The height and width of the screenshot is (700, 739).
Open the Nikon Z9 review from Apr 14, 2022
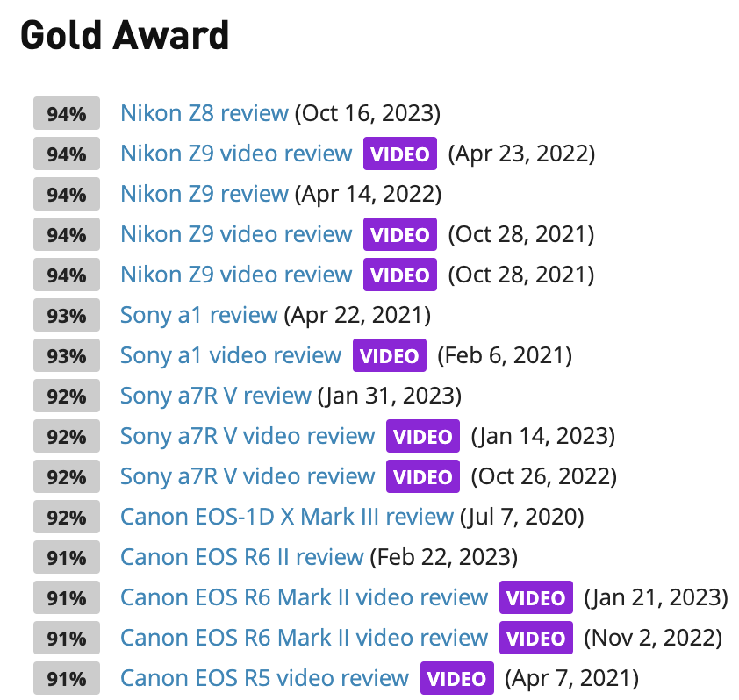click(x=204, y=194)
